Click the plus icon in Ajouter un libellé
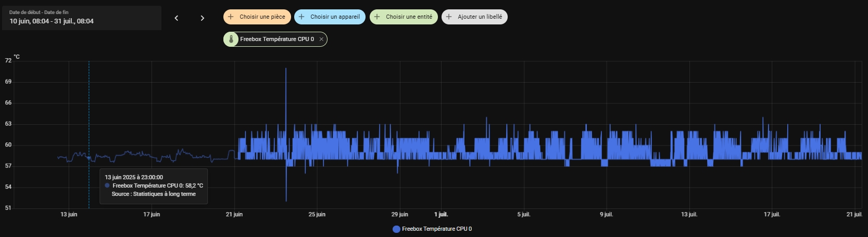The width and height of the screenshot is (868, 237). [449, 17]
